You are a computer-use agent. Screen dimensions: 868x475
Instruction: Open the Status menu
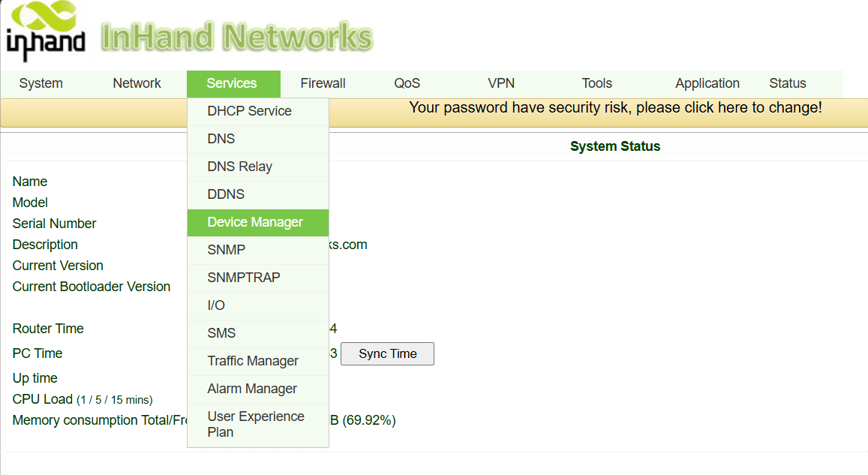click(x=787, y=83)
